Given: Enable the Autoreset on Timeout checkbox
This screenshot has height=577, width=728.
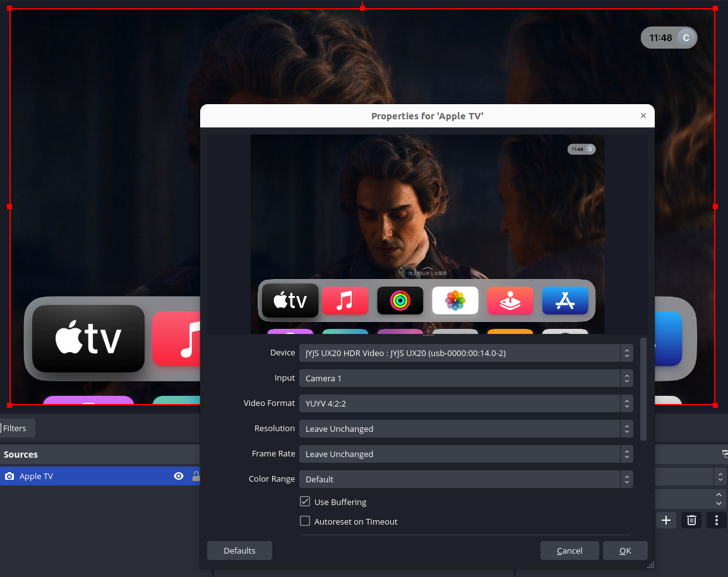Looking at the screenshot, I should click(x=305, y=521).
